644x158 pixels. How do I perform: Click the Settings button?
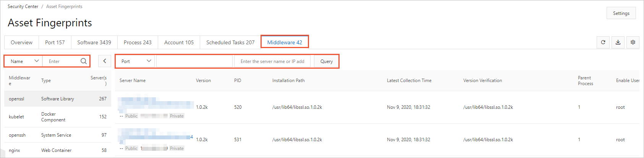click(x=621, y=13)
